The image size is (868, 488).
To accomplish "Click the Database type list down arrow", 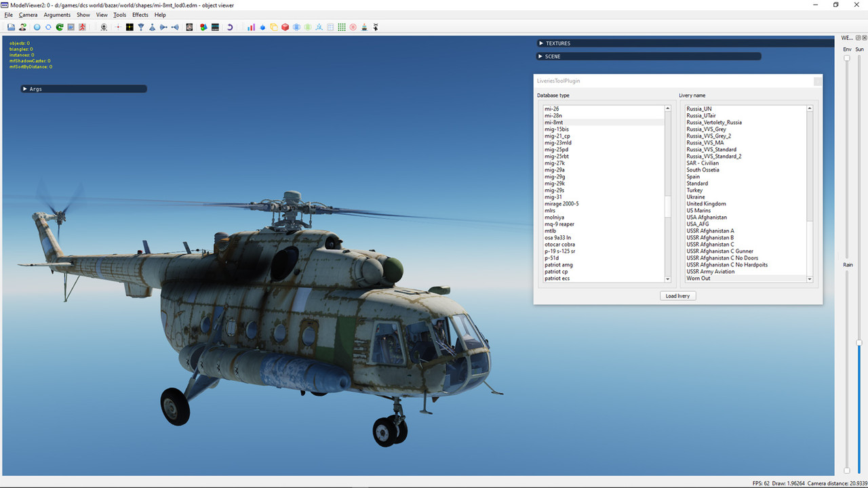I will (x=667, y=279).
